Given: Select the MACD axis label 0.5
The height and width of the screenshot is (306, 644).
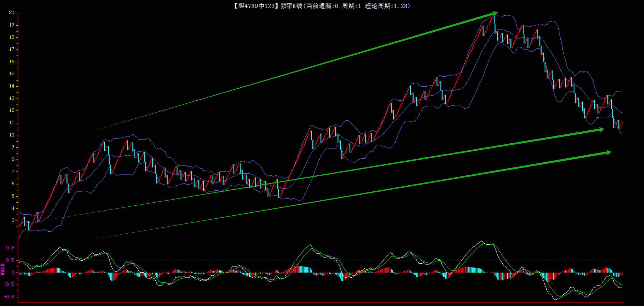Looking at the screenshot, I should pyautogui.click(x=10, y=260).
